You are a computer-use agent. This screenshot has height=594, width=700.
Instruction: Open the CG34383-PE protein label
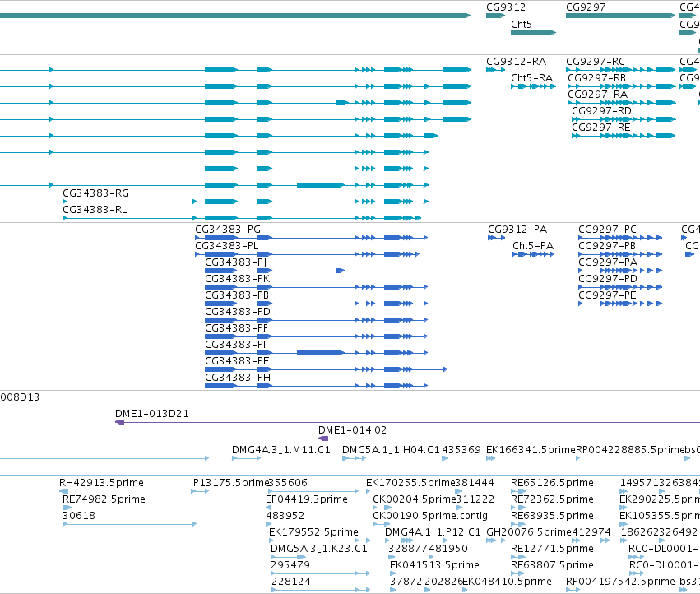point(237,361)
